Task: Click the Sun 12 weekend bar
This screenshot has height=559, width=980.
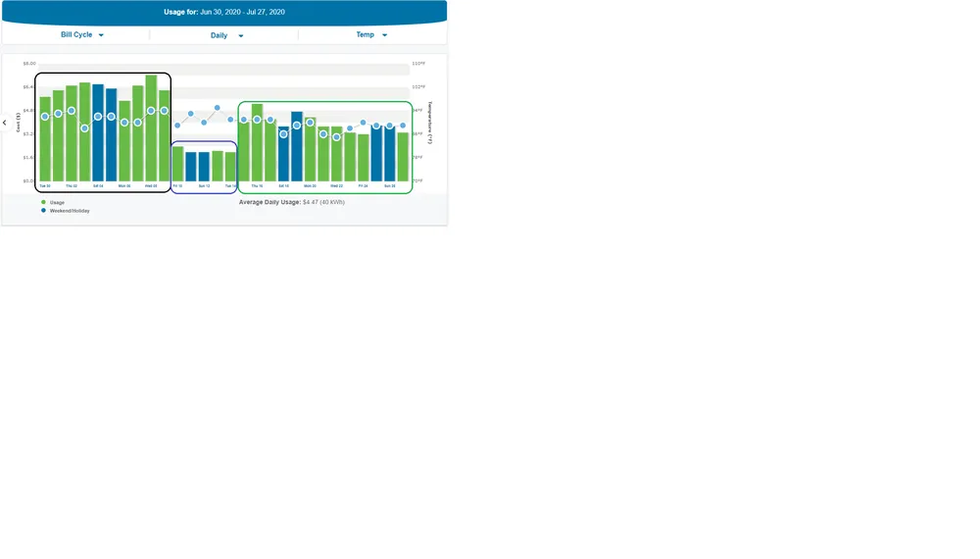Action: coord(204,167)
